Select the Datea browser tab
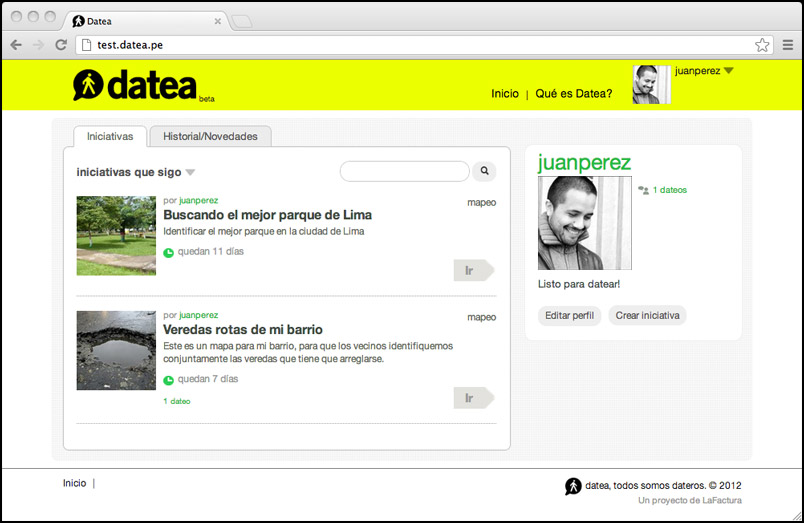This screenshot has width=804, height=523. tap(146, 21)
